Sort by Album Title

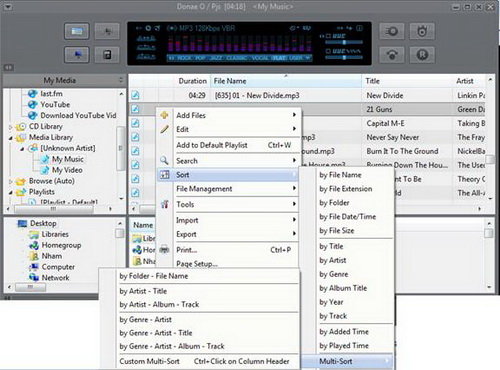(343, 288)
